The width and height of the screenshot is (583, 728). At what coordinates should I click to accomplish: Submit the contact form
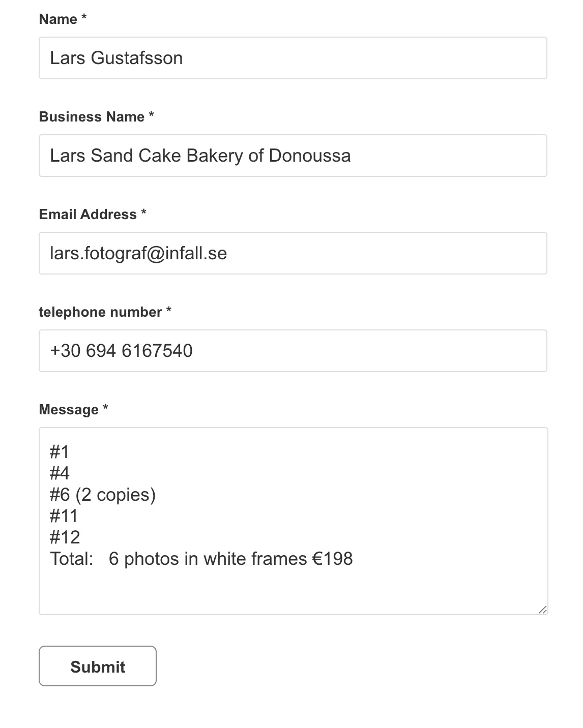click(98, 666)
